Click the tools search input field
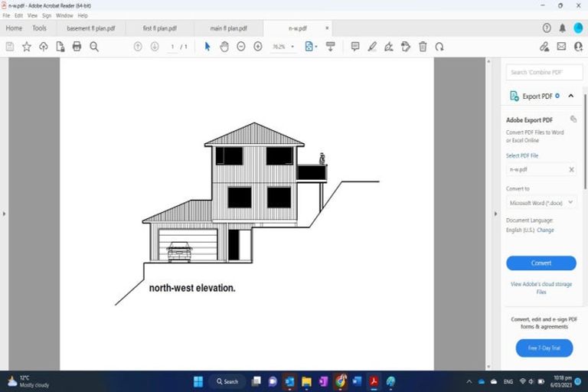This screenshot has width=588, height=392. [544, 72]
